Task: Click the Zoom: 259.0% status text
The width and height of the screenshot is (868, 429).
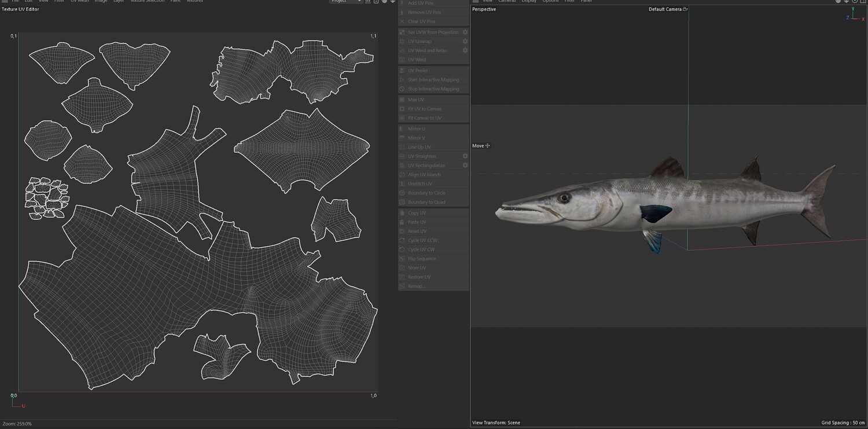Action: pyautogui.click(x=17, y=424)
